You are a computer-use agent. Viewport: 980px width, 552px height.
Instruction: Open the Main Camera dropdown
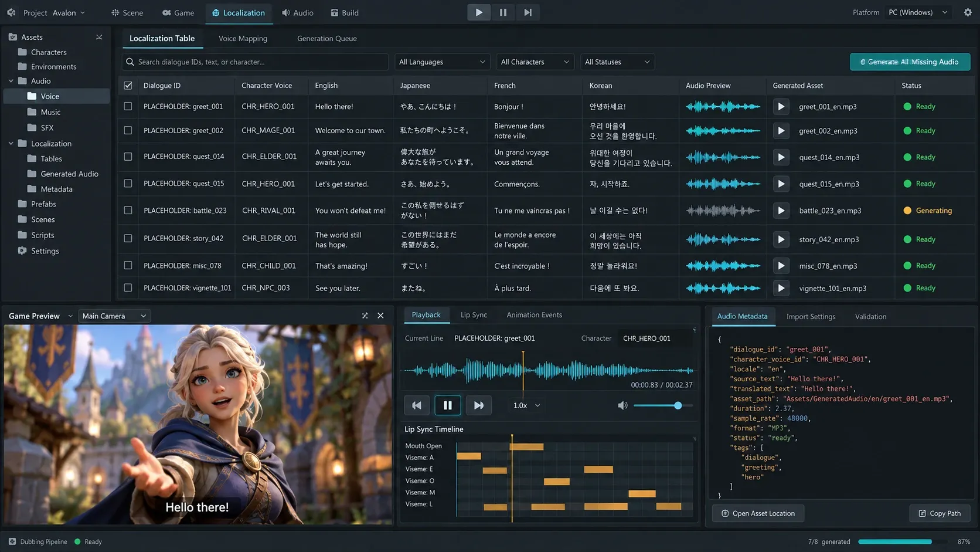coord(114,316)
